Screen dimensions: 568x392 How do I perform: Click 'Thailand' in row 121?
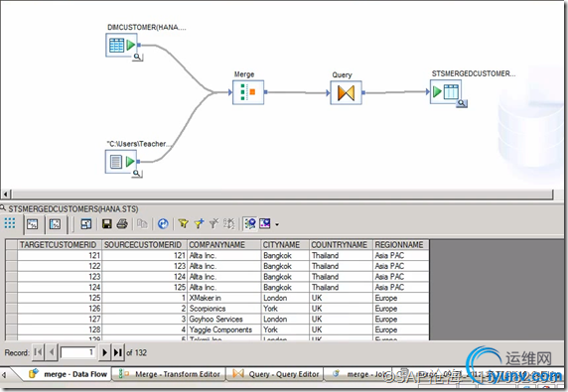(341, 255)
